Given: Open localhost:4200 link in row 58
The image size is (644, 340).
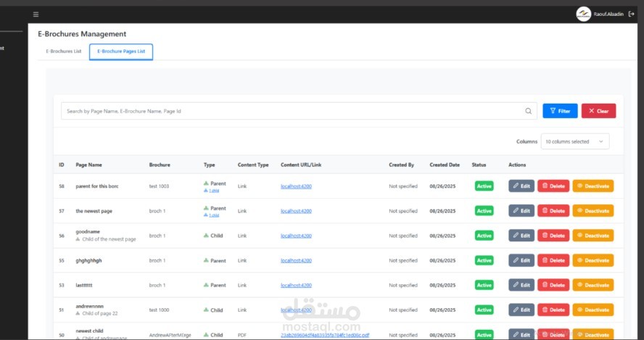Looking at the screenshot, I should (296, 186).
